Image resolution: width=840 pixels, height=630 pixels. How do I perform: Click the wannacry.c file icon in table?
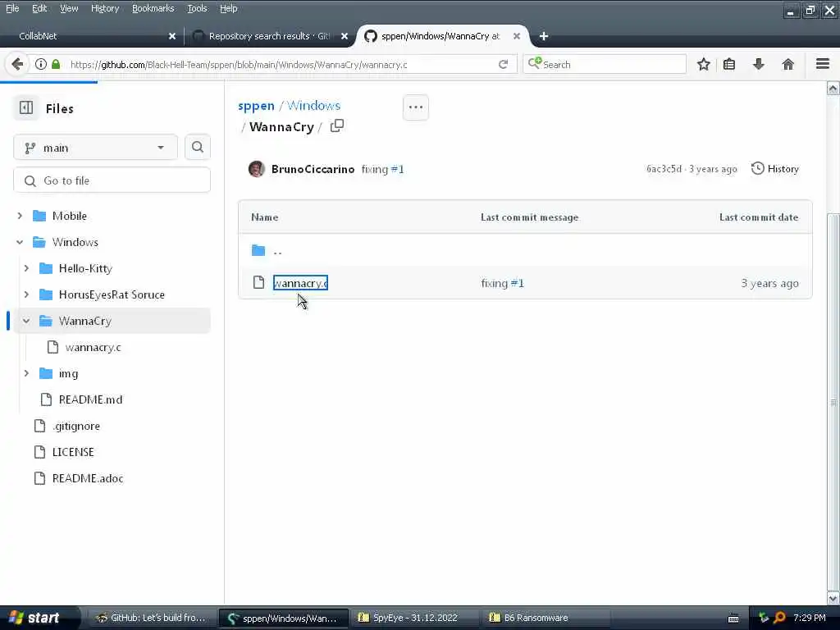point(258,282)
